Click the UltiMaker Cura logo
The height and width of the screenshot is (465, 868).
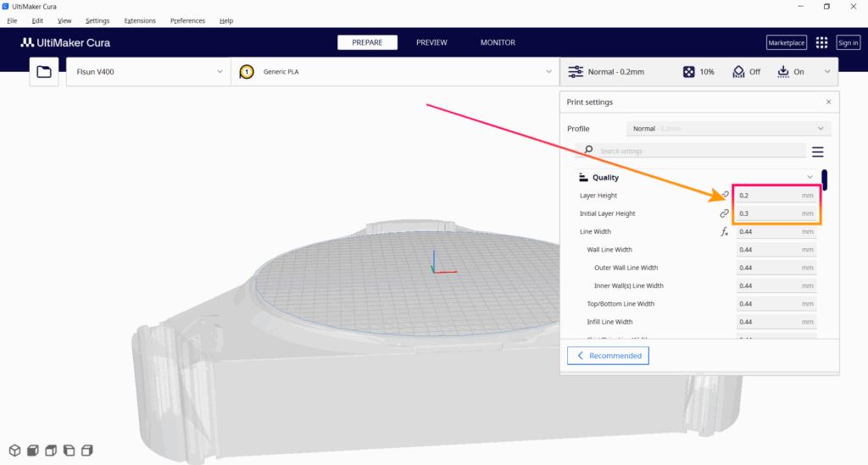65,42
